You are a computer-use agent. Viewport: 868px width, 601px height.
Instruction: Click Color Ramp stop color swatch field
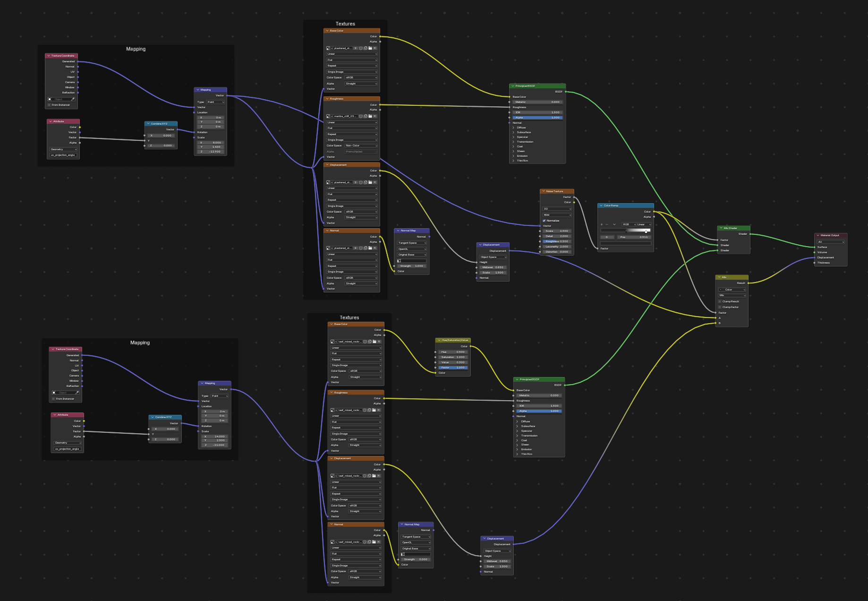coord(626,243)
